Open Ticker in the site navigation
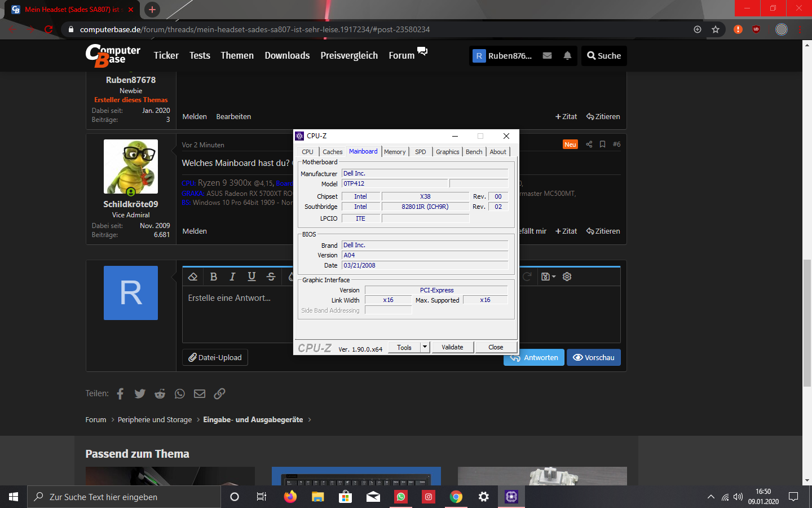The height and width of the screenshot is (508, 812). [166, 55]
